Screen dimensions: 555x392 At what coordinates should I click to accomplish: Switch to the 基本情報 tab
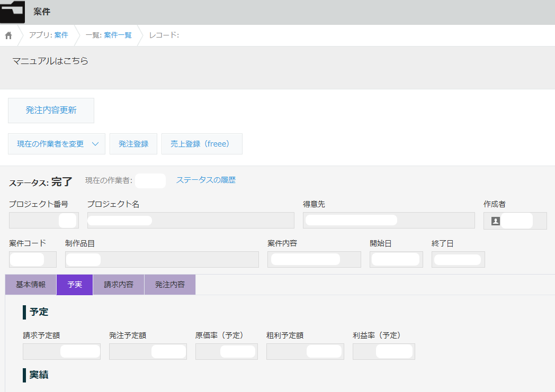[x=31, y=285]
